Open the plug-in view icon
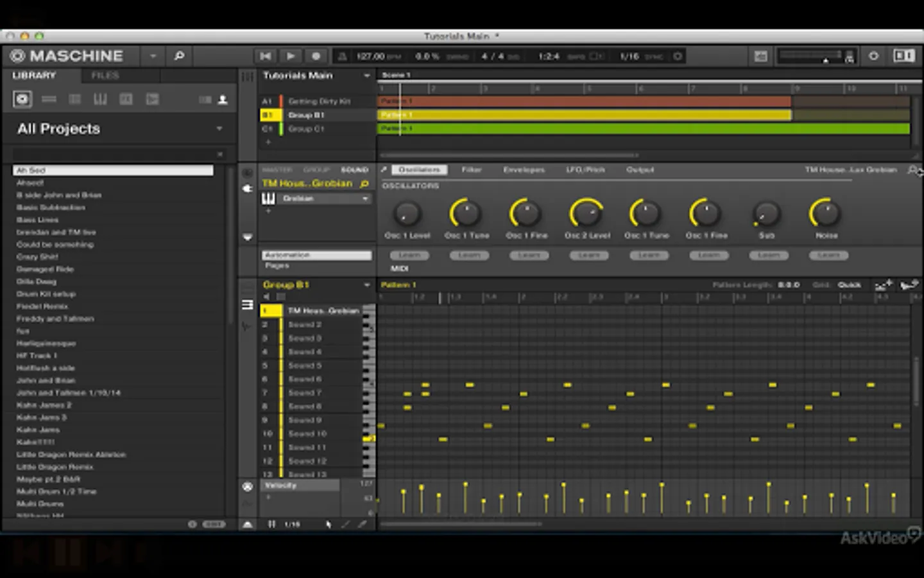The image size is (924, 578). pyautogui.click(x=247, y=188)
